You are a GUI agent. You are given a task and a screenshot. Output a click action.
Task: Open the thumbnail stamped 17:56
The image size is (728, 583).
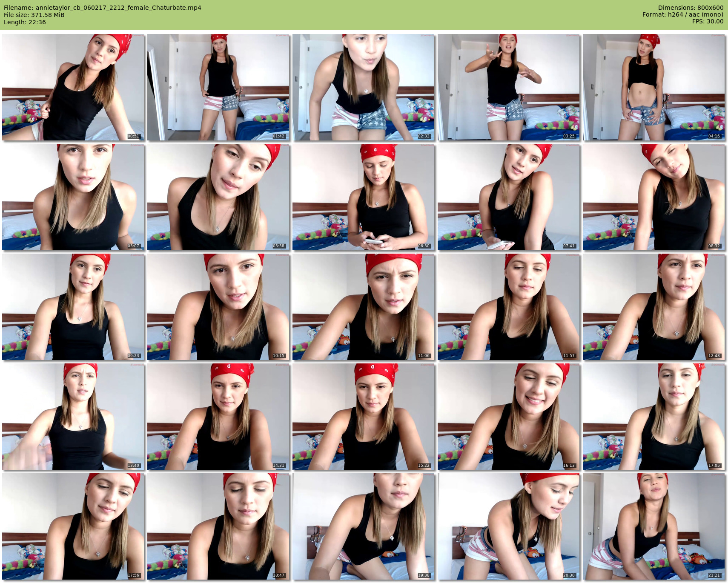pyautogui.click(x=73, y=526)
